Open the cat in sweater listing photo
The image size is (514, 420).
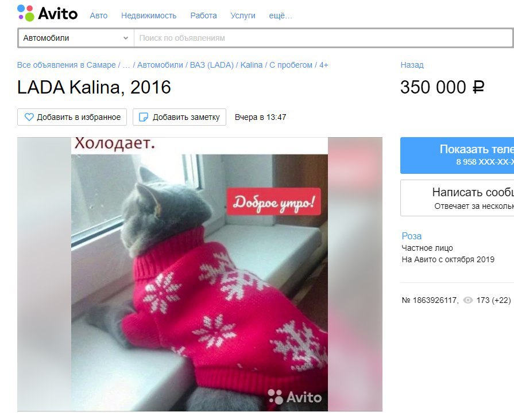(200, 274)
